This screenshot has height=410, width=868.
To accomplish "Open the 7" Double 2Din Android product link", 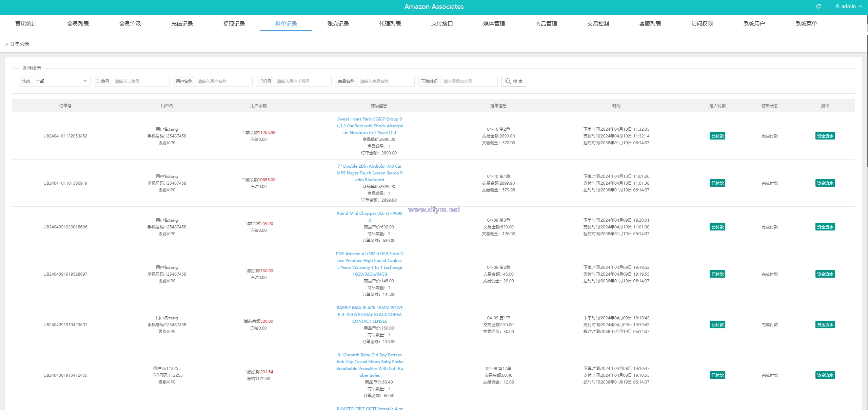I will pos(370,173).
